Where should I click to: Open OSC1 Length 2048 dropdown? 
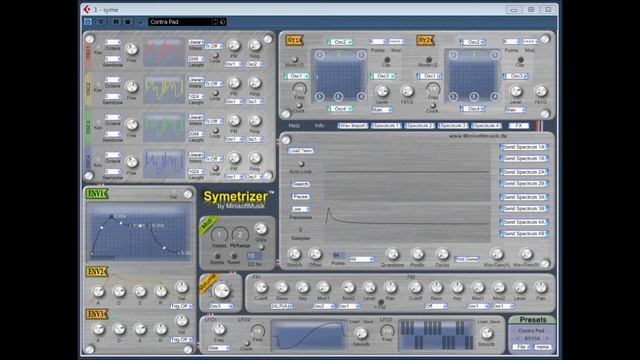196,60
